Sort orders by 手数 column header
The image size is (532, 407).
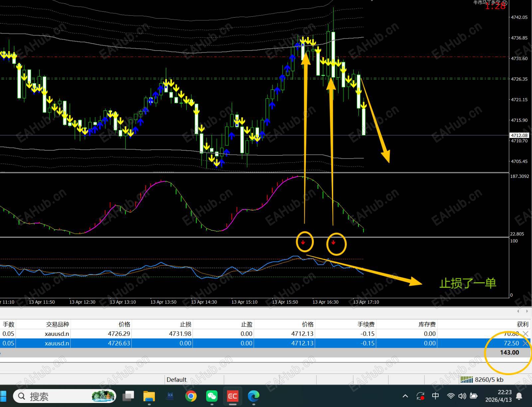tap(9, 324)
